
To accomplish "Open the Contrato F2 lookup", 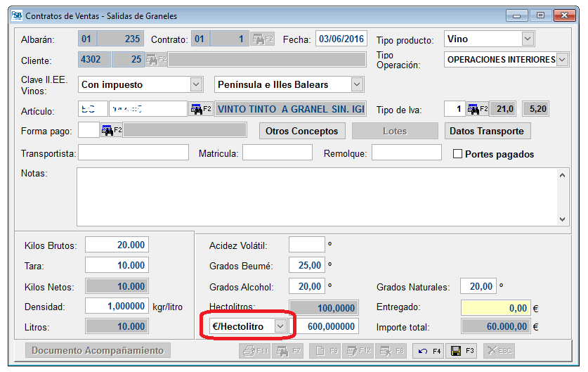I will pyautogui.click(x=263, y=39).
